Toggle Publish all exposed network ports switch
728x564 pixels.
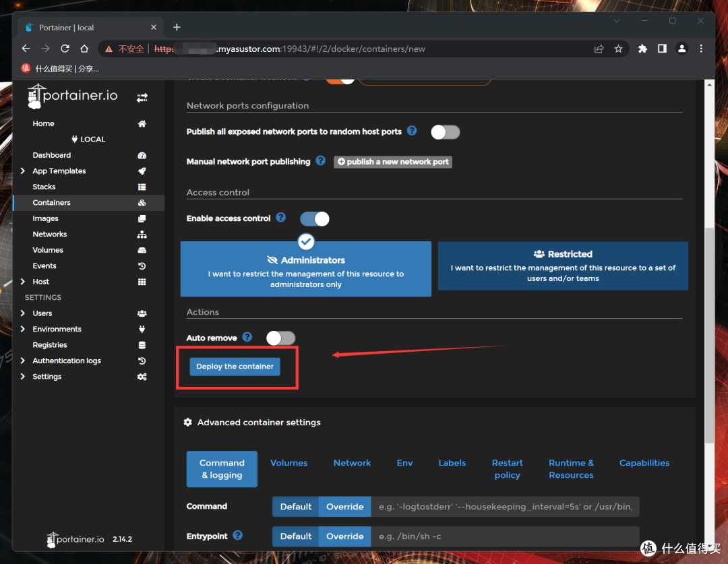[x=445, y=132]
